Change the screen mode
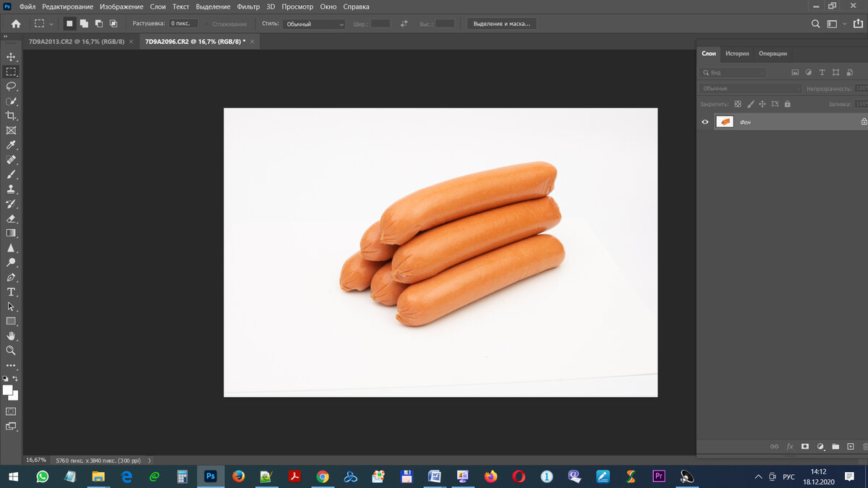Image resolution: width=868 pixels, height=488 pixels. [11, 427]
